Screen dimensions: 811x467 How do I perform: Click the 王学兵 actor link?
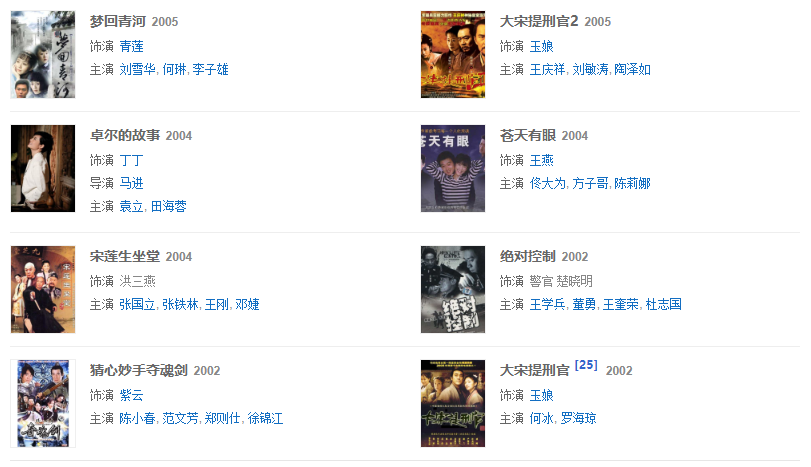[x=548, y=305]
